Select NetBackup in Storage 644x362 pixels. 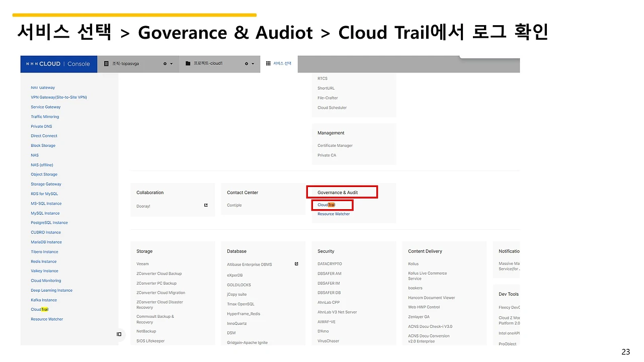click(146, 331)
